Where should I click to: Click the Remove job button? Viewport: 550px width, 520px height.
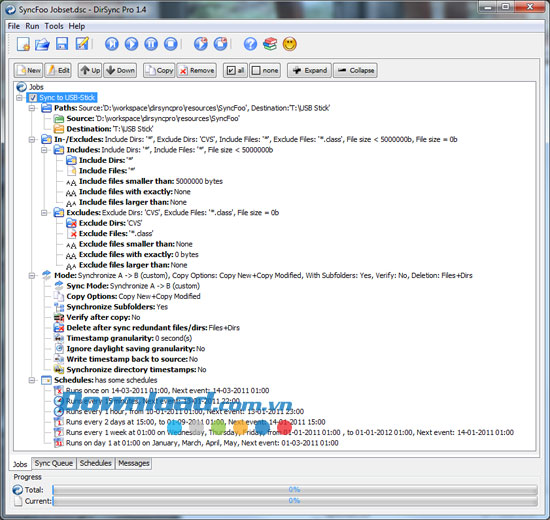[x=196, y=71]
